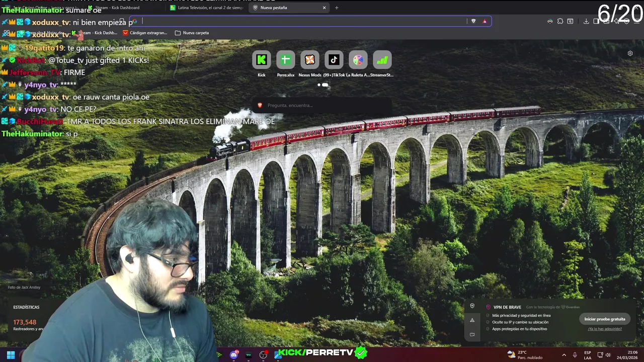Click the VPN DE BRAVE heading
This screenshot has width=644, height=362.
click(507, 307)
